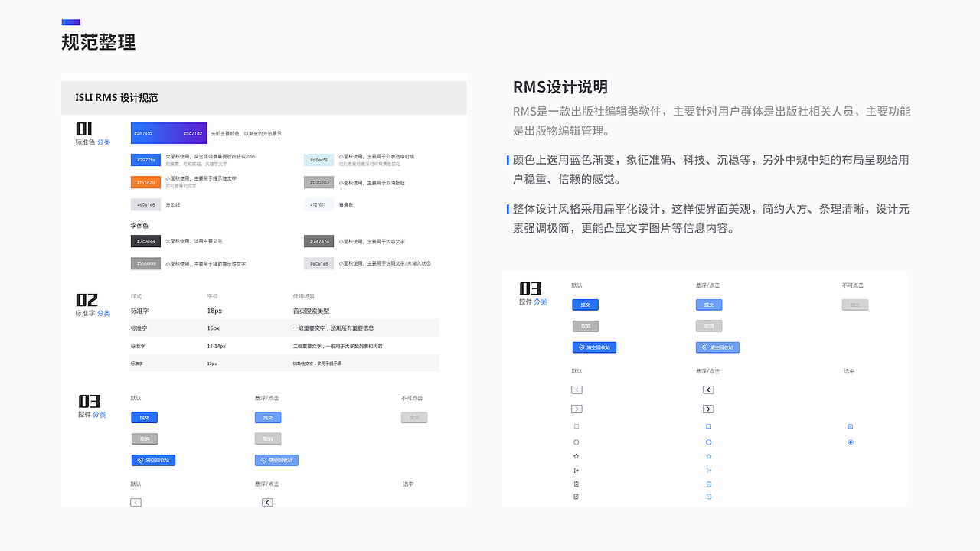980x551 pixels.
Task: Pick the #2874fb to #5d21d2 gradient swatch
Action: click(168, 133)
